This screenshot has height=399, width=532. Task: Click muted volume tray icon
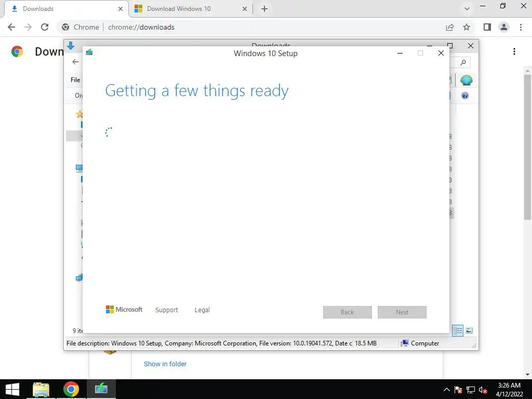483,390
